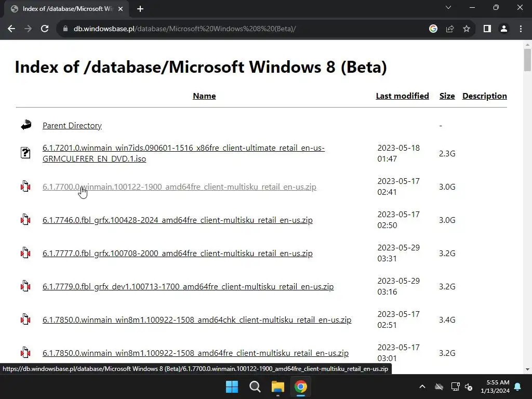Viewport: 532px width, 399px height.
Task: Download 6.1.7746.0.fbl_grfx zip file
Action: (178, 220)
